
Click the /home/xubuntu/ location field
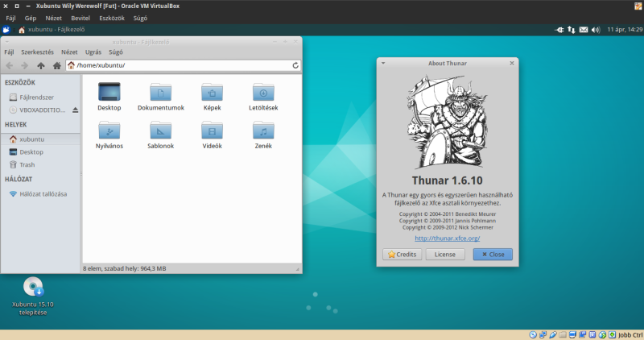(184, 65)
